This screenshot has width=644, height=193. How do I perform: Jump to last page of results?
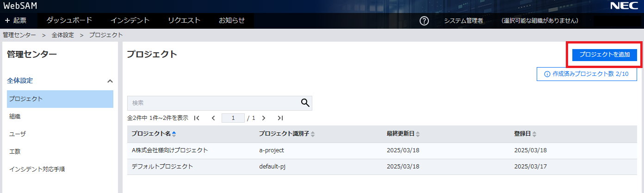tap(280, 118)
